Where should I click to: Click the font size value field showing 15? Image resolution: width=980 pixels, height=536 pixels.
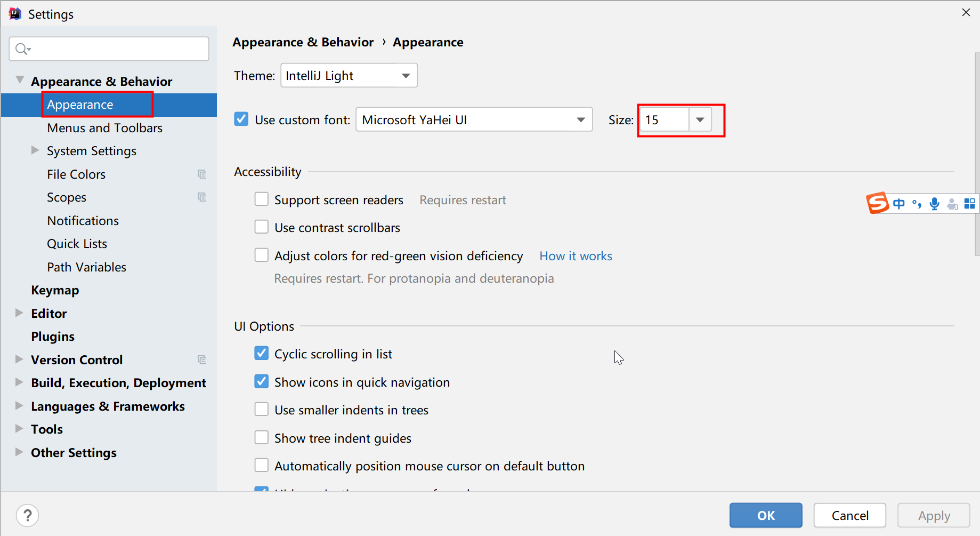pos(665,119)
